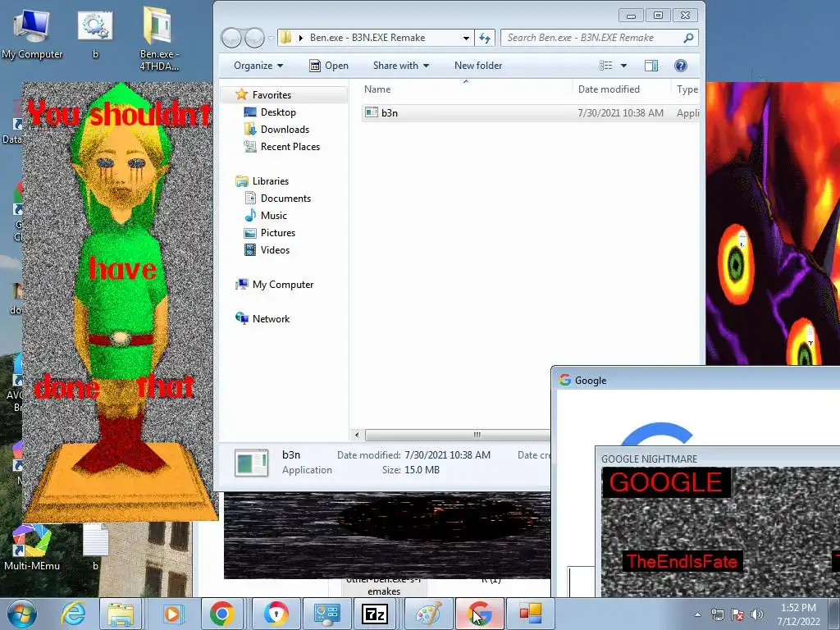Viewport: 840px width, 630px height.
Task: Sort by the Type column
Action: (686, 89)
